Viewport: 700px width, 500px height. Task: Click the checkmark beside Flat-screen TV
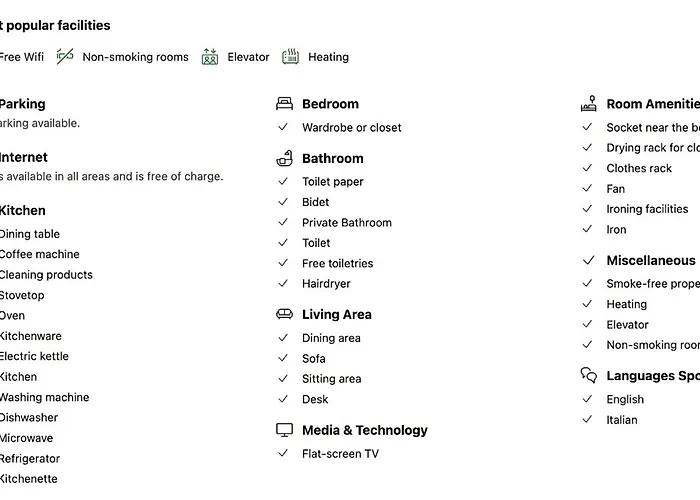tap(283, 453)
